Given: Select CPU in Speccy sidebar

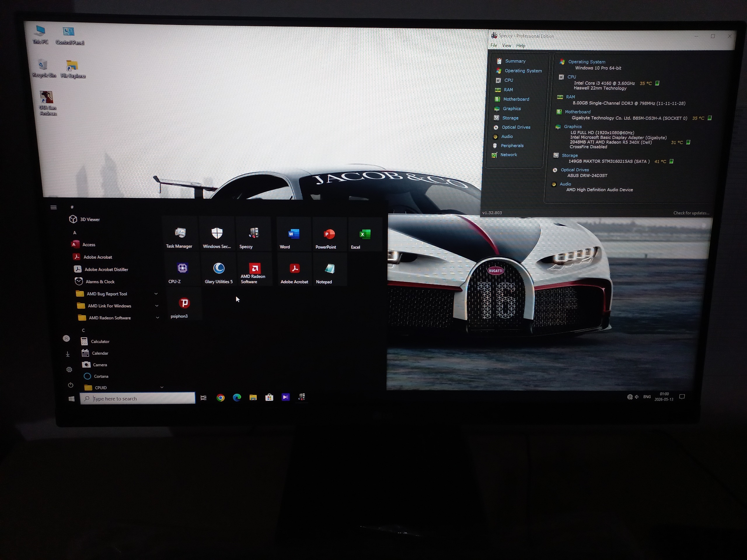Looking at the screenshot, I should pos(504,80).
